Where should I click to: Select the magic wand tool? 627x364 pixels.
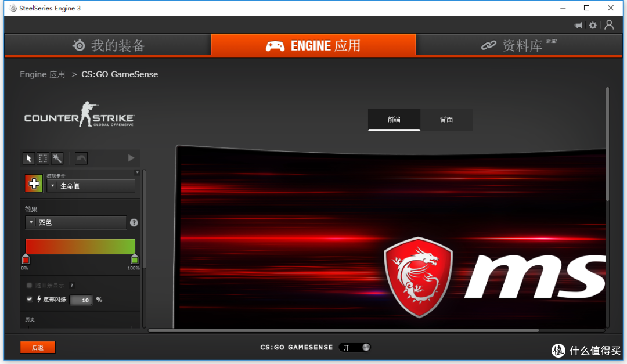pyautogui.click(x=57, y=158)
